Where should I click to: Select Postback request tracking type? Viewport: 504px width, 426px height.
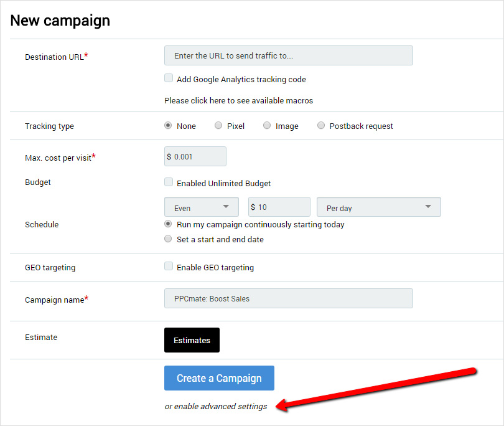(x=321, y=125)
